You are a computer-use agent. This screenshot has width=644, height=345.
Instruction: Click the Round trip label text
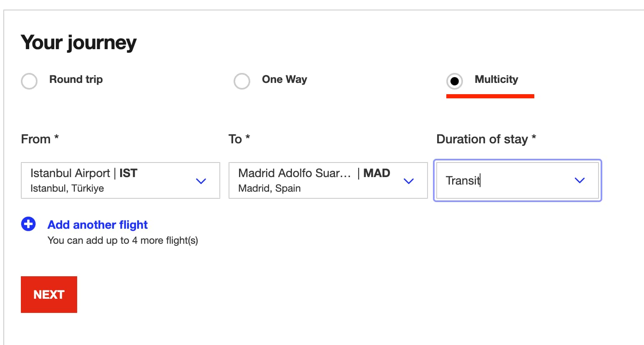[76, 79]
